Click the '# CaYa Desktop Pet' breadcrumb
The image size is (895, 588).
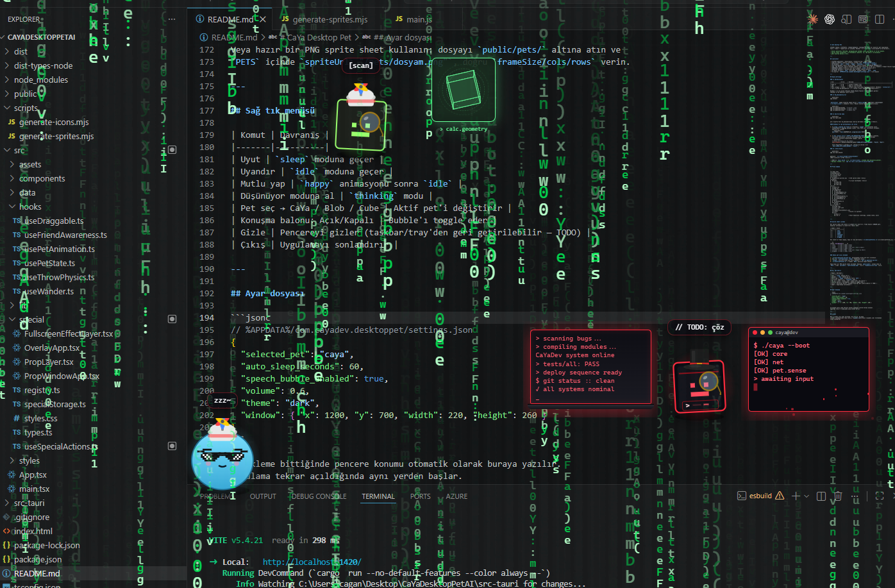click(x=315, y=37)
